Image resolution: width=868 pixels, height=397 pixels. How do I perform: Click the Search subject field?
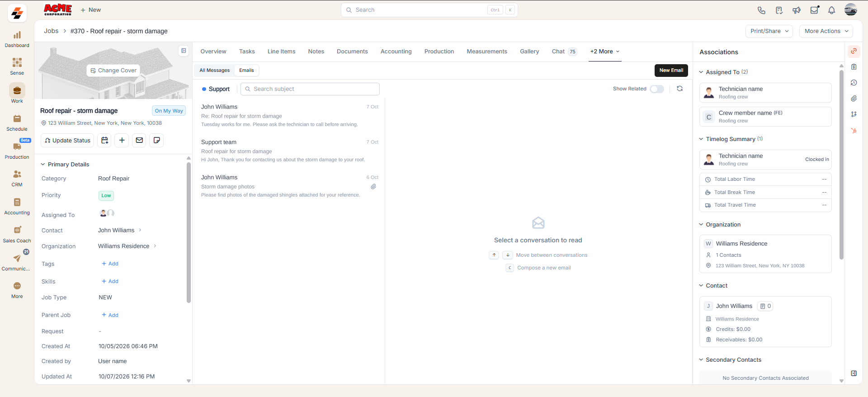310,89
